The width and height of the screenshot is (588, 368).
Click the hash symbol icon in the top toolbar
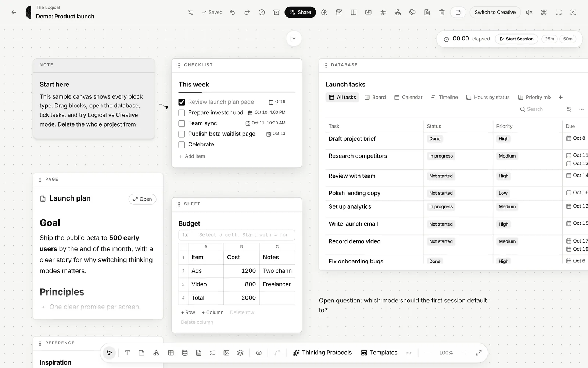click(x=383, y=12)
